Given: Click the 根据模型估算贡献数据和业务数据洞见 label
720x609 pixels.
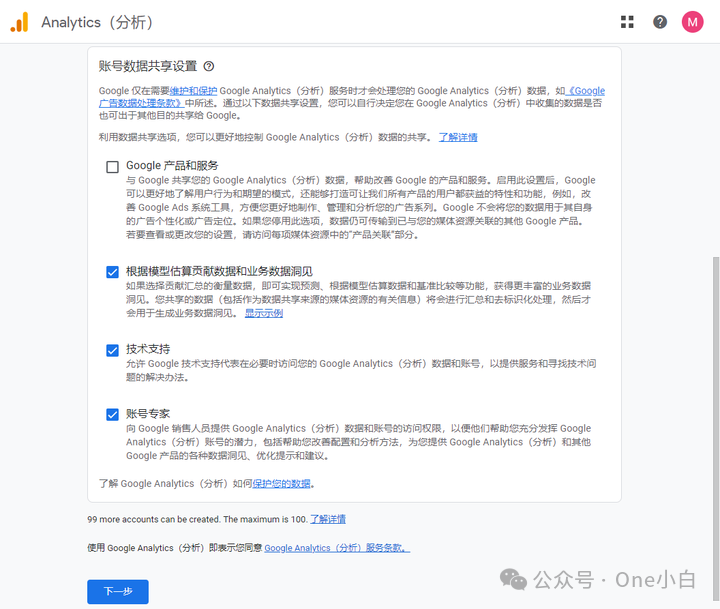Looking at the screenshot, I should (x=219, y=271).
